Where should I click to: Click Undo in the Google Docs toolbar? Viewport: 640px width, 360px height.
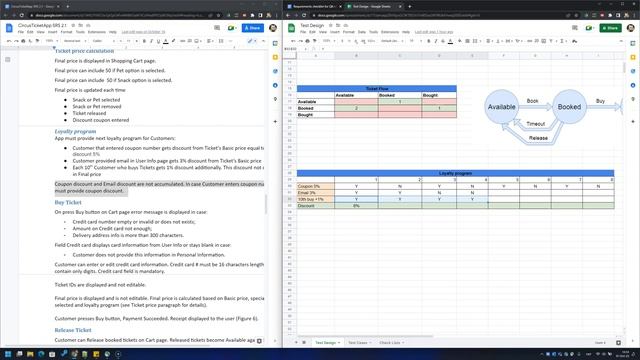[x=9, y=41]
